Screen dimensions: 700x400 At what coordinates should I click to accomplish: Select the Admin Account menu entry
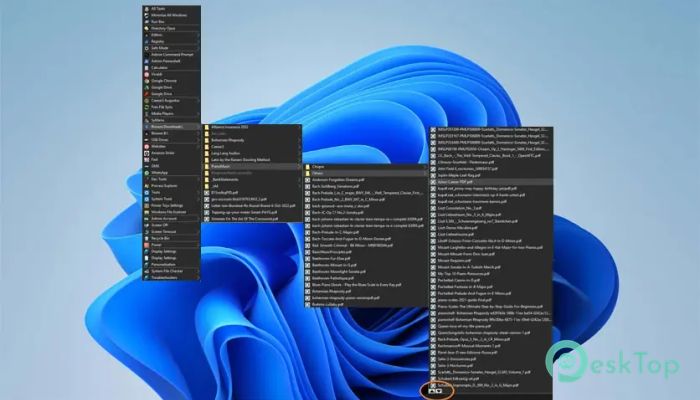coord(171,219)
